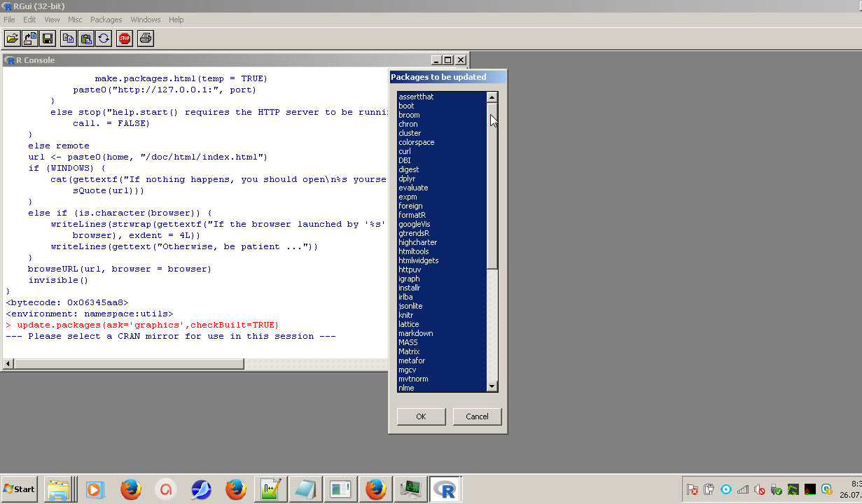This screenshot has height=504, width=862.
Task: Stop current computation with STOP icon
Action: pyautogui.click(x=125, y=38)
